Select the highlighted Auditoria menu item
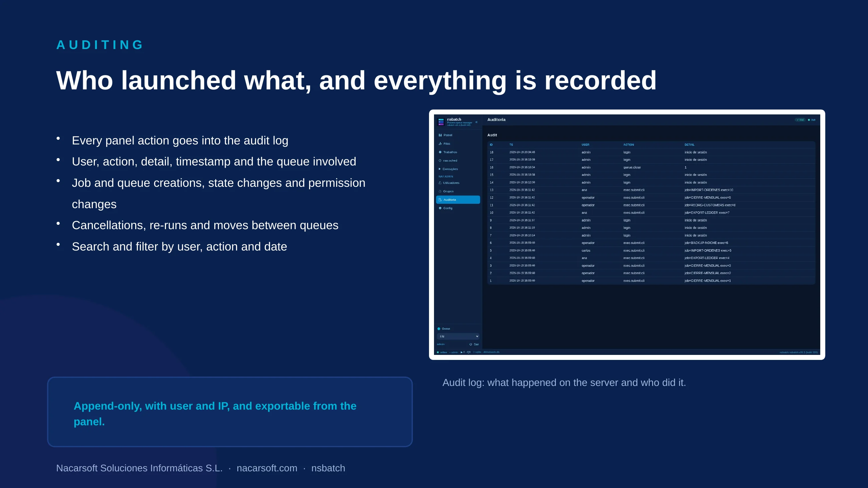 pos(458,200)
